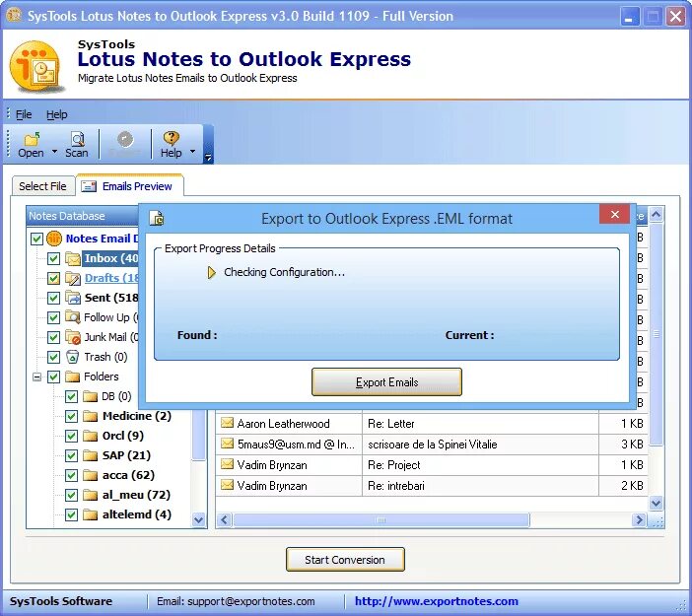This screenshot has height=616, width=692.
Task: Click the Drafts folder icon
Action: coord(72,279)
